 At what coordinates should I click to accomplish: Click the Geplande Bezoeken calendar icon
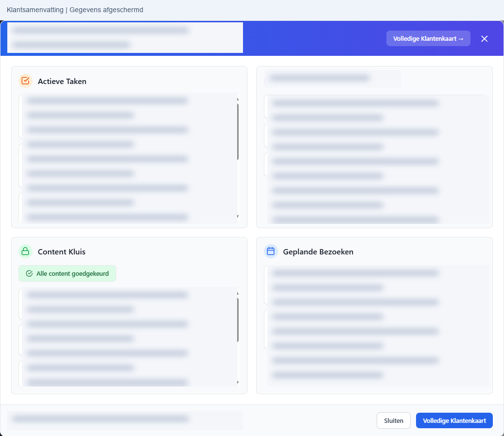click(271, 252)
